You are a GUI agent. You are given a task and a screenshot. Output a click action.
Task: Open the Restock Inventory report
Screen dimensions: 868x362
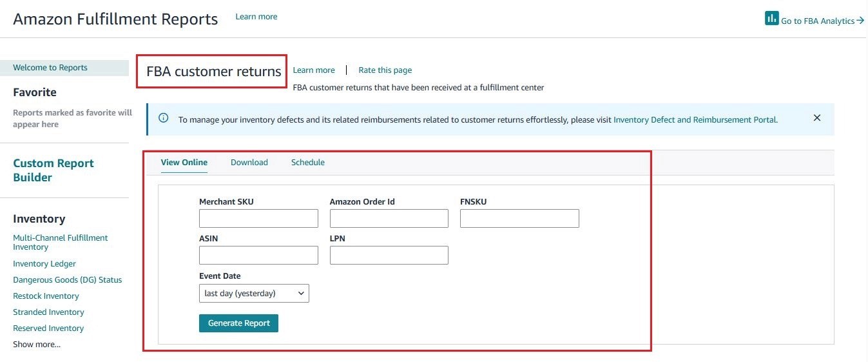click(x=46, y=296)
